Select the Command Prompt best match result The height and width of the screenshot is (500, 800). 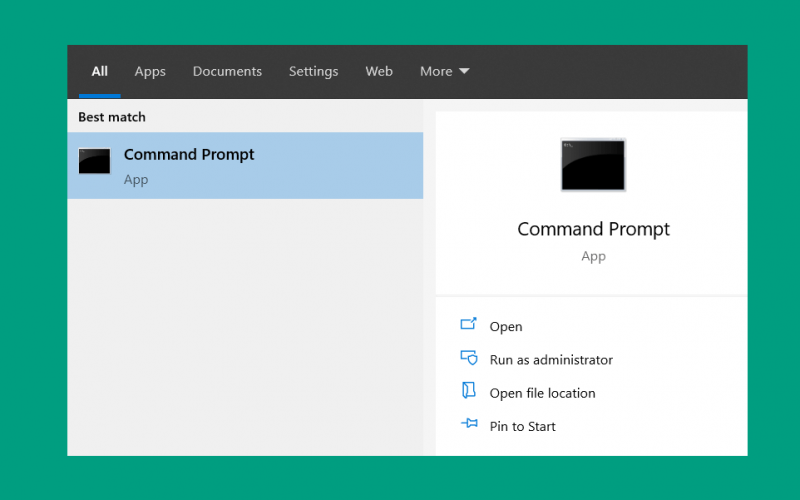click(x=245, y=165)
